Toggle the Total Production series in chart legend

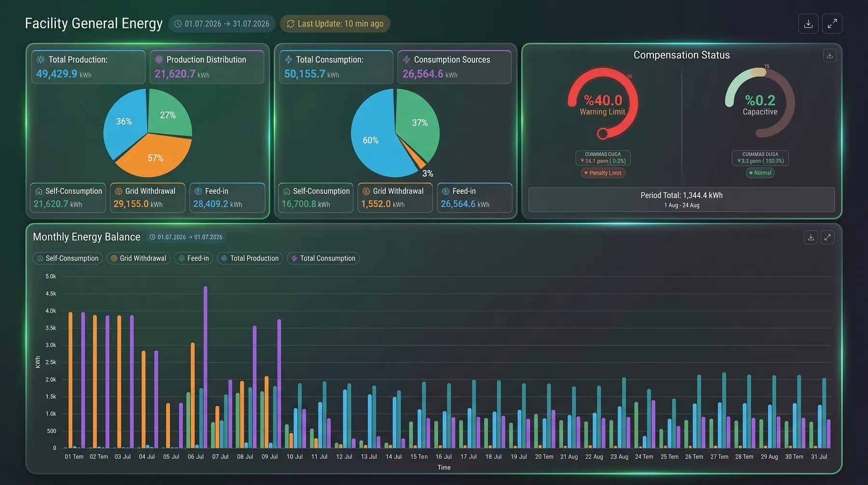[250, 258]
